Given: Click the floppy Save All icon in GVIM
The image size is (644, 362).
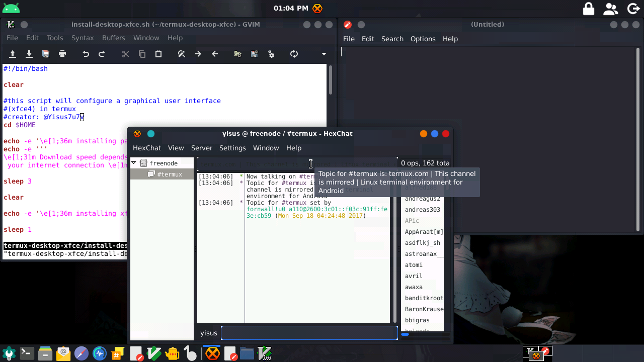Looking at the screenshot, I should [46, 54].
